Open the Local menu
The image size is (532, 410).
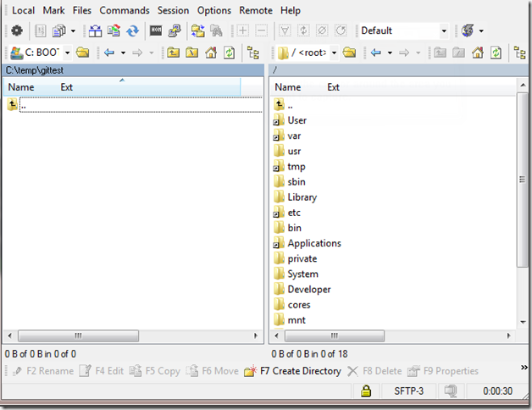[x=23, y=10]
